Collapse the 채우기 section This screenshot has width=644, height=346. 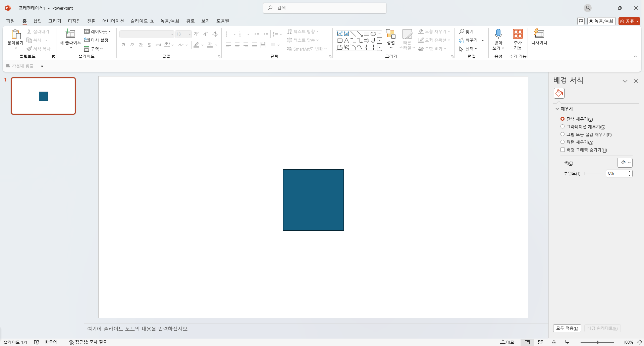point(557,109)
